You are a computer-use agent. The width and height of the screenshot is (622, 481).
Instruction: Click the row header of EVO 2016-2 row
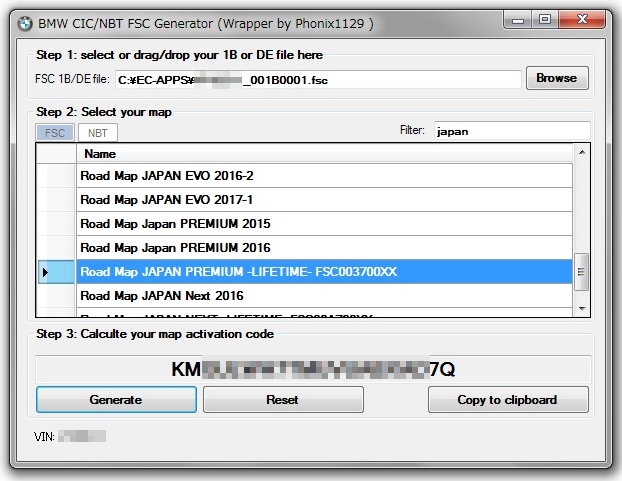[x=56, y=176]
